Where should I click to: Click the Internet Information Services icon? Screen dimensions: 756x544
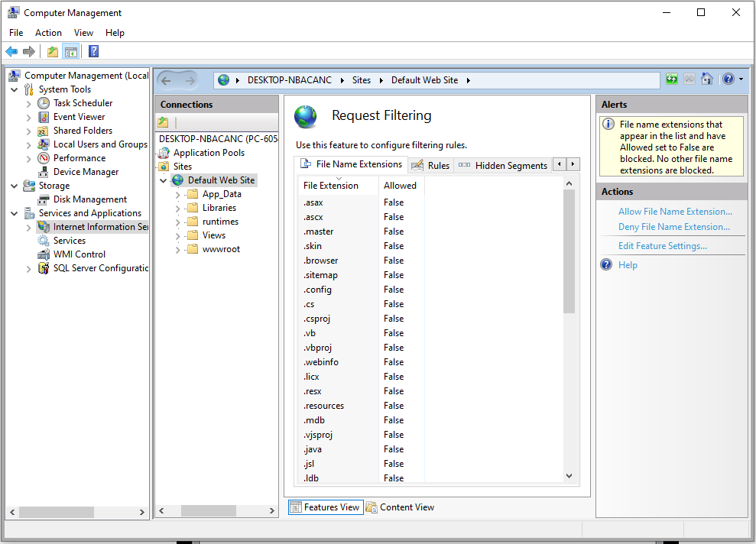44,227
